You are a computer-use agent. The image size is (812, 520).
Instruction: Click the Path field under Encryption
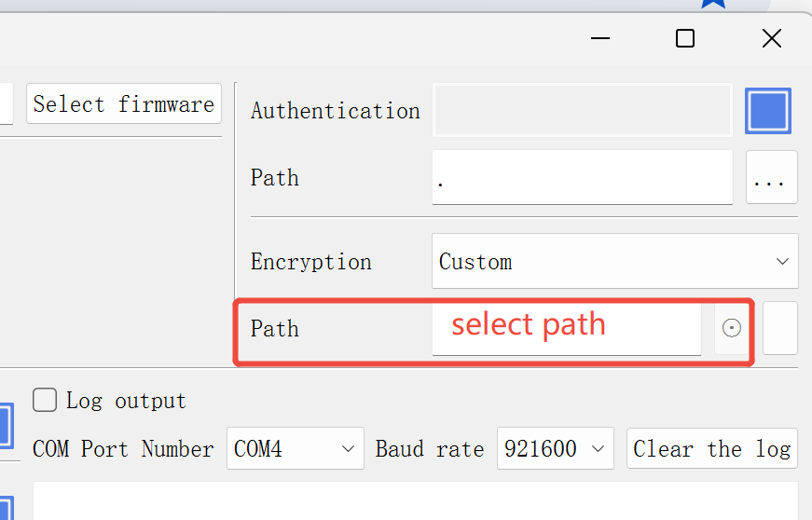[x=566, y=328]
